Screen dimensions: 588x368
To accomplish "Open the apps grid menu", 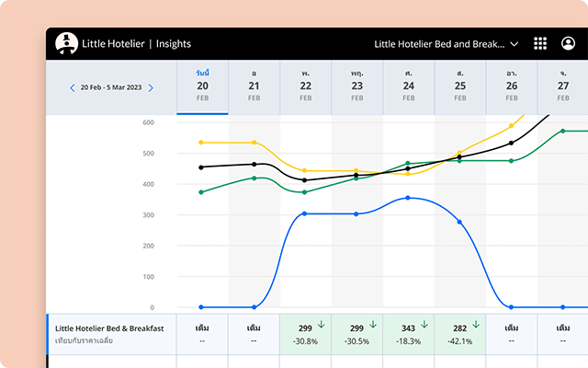I will tap(540, 43).
